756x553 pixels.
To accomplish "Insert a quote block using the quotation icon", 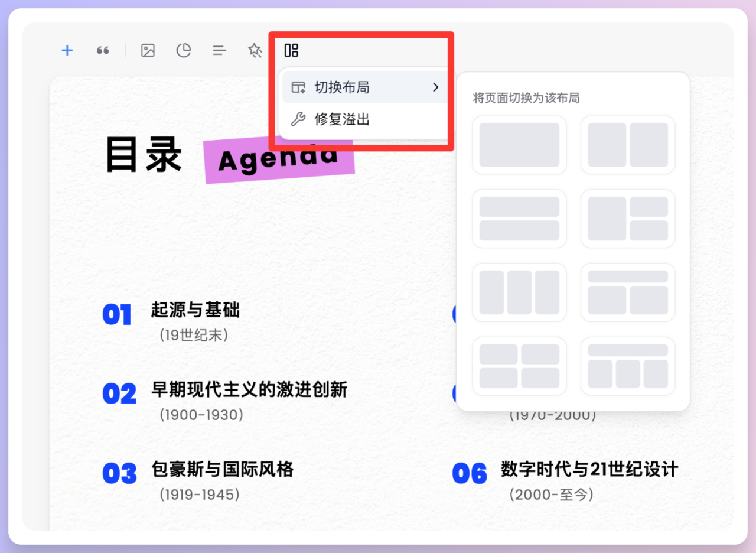I will coord(103,50).
